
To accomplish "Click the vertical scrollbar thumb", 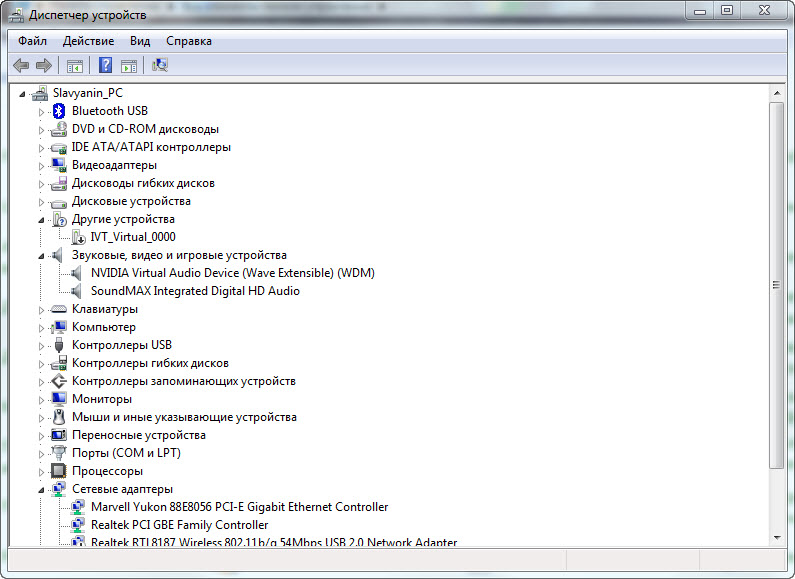I will tap(777, 285).
